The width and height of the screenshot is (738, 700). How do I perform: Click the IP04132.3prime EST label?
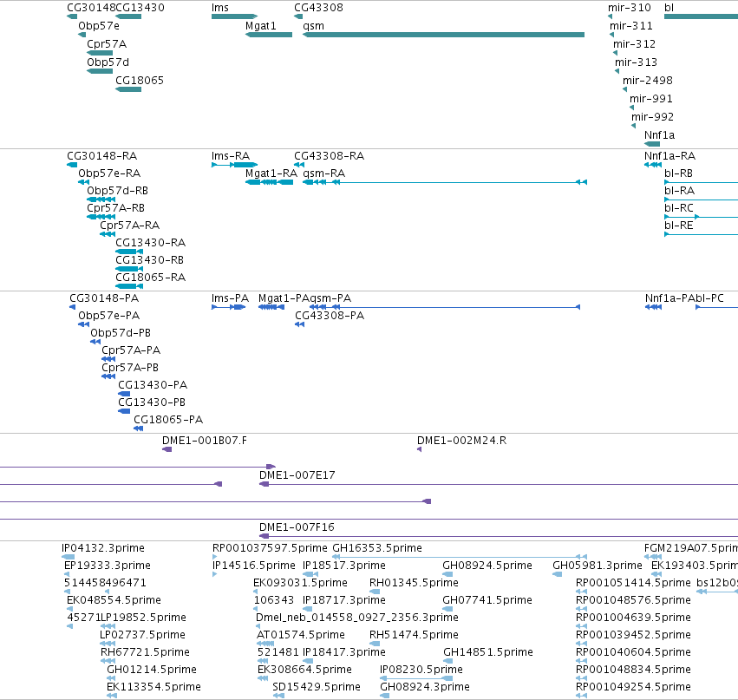coord(103,548)
